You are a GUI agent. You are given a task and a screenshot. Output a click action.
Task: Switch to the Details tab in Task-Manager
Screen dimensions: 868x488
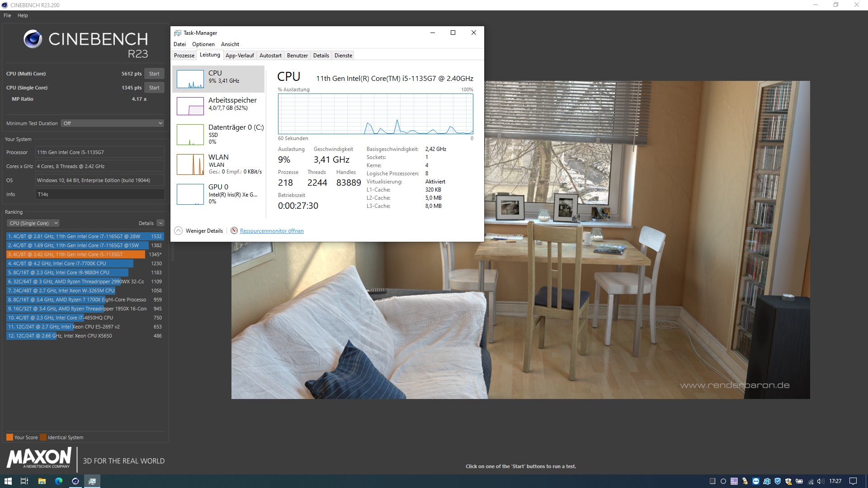(x=321, y=56)
